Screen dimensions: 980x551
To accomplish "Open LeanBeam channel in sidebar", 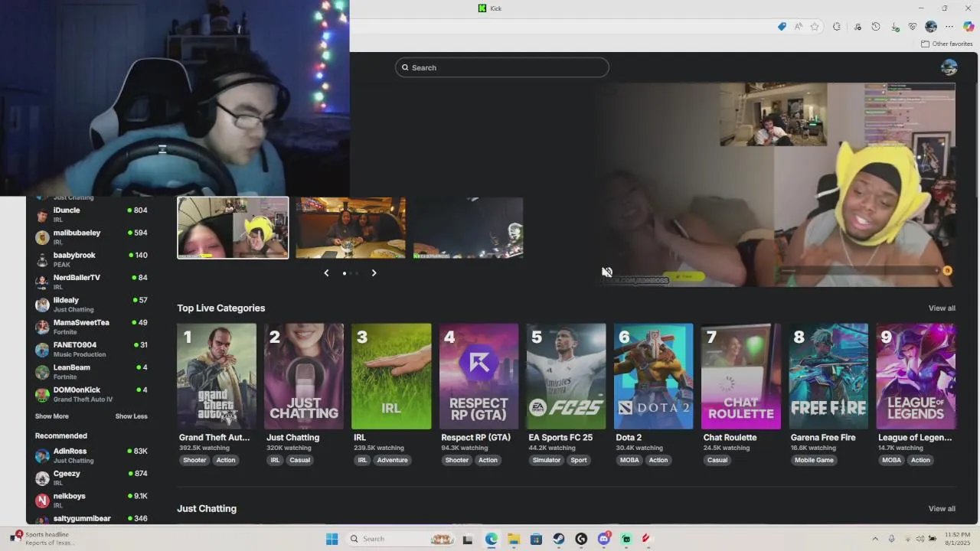I will point(91,371).
